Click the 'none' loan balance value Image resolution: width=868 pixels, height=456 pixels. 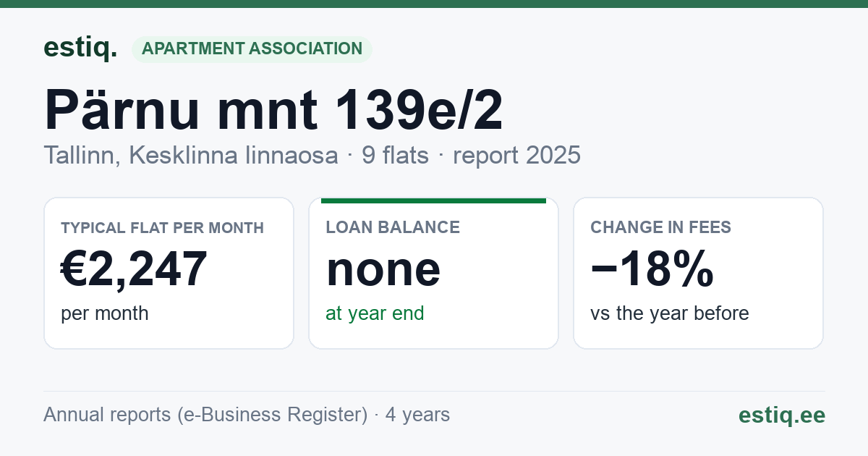click(x=383, y=269)
